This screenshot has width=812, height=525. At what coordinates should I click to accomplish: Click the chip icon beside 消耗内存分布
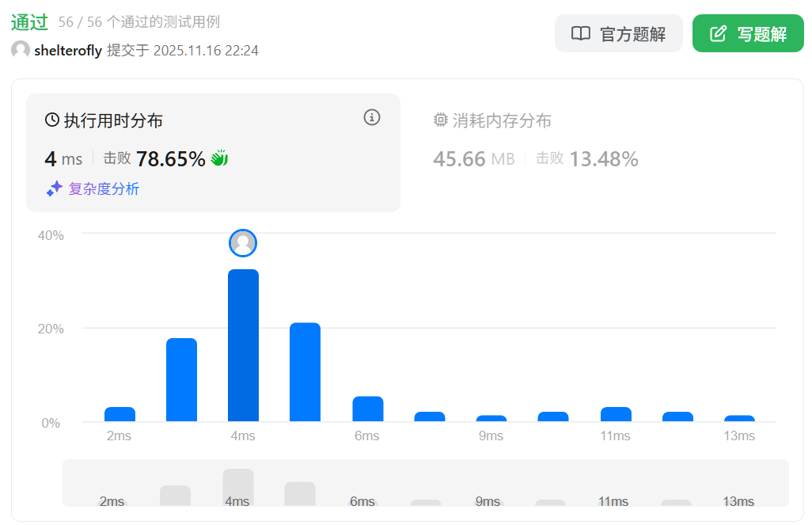click(x=441, y=120)
